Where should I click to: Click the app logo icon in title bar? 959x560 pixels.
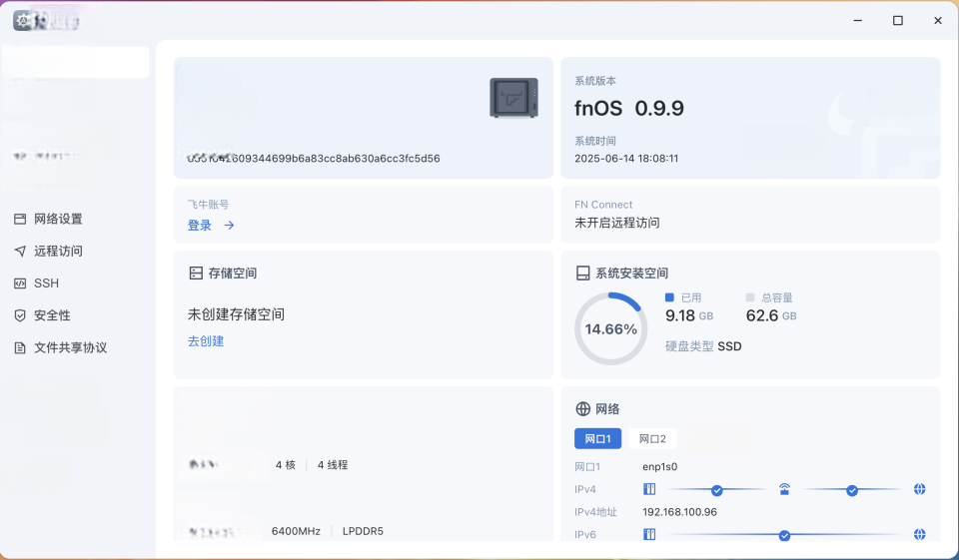coord(23,21)
